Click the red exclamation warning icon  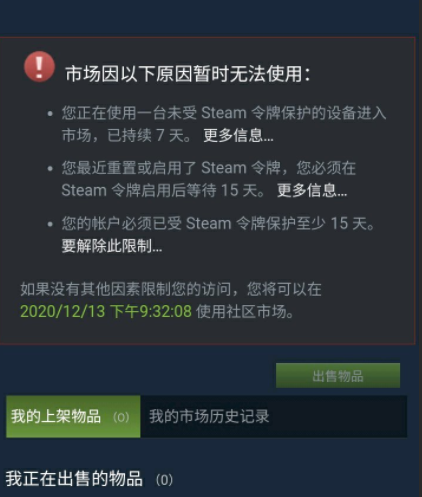pyautogui.click(x=39, y=67)
